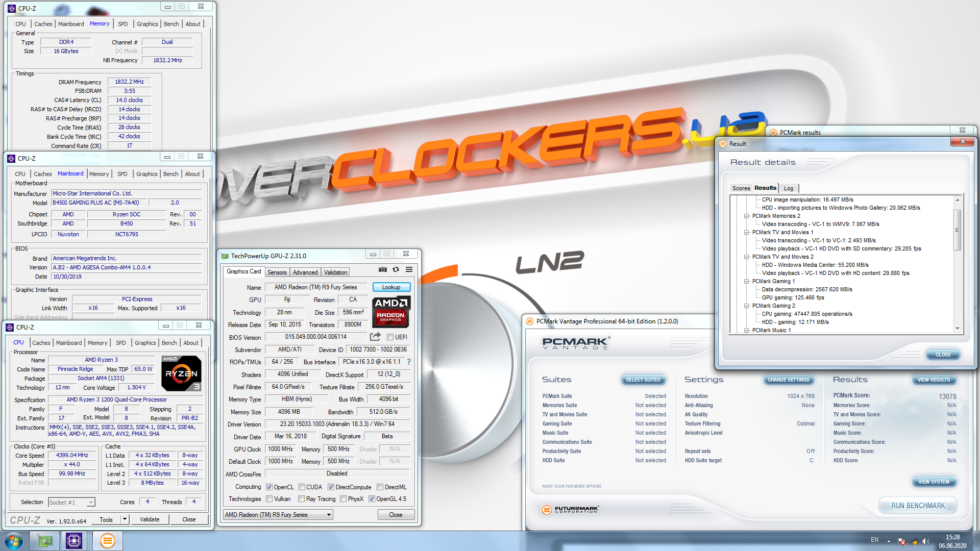This screenshot has width=980, height=551.
Task: Click the Result details scrollbar thumb
Action: click(958, 230)
